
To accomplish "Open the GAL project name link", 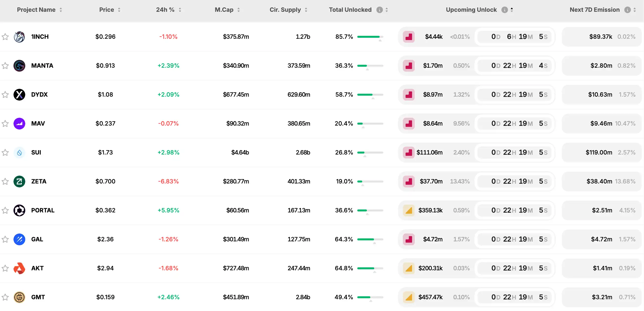I will pyautogui.click(x=37, y=239).
